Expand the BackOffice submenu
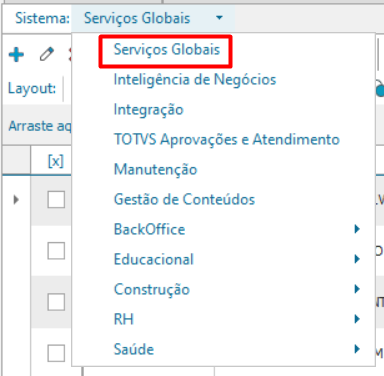This screenshot has height=376, width=384. pos(357,229)
